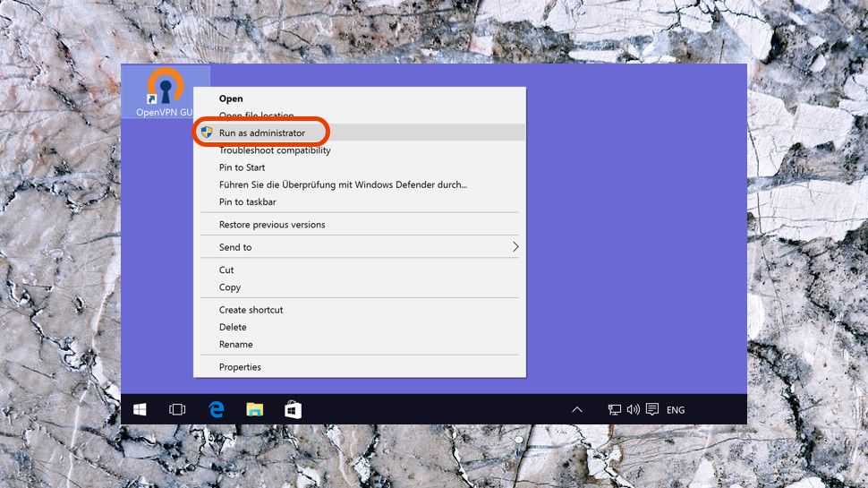Select Run as administrator

click(262, 133)
